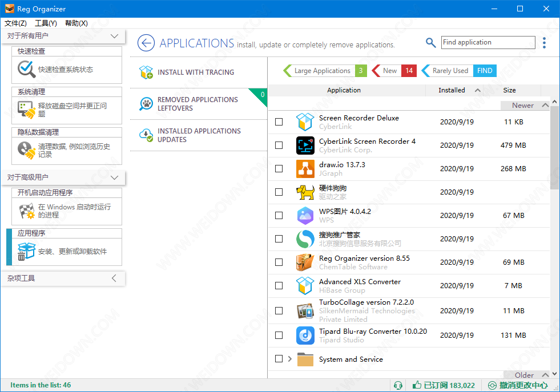560x392 pixels.
Task: Click the scrollbar down arrow
Action: [554, 374]
